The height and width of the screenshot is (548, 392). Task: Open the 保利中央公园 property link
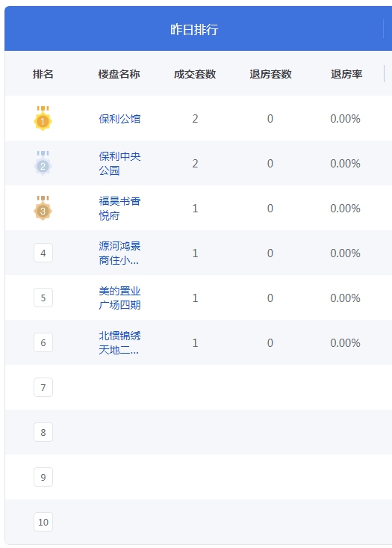tap(119, 163)
